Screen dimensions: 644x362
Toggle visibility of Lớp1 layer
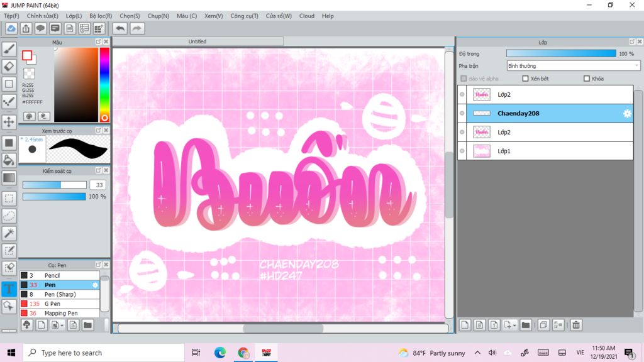462,151
